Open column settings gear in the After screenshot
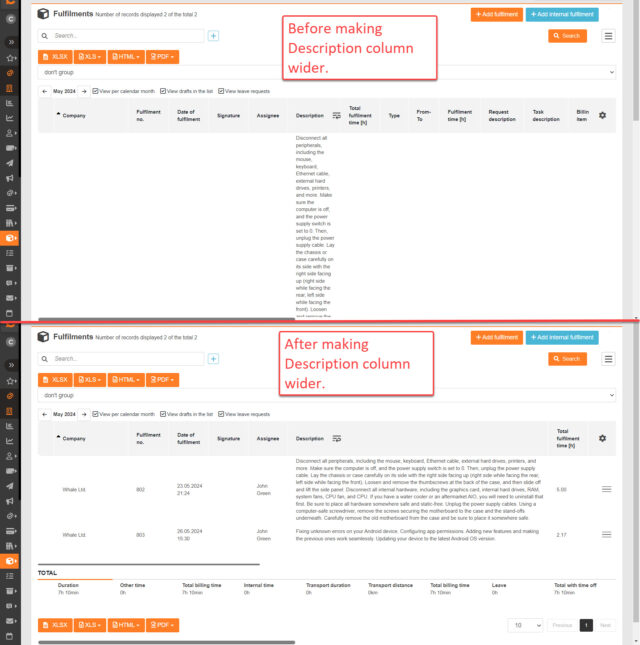Viewport: 640px width, 645px height. pos(602,439)
